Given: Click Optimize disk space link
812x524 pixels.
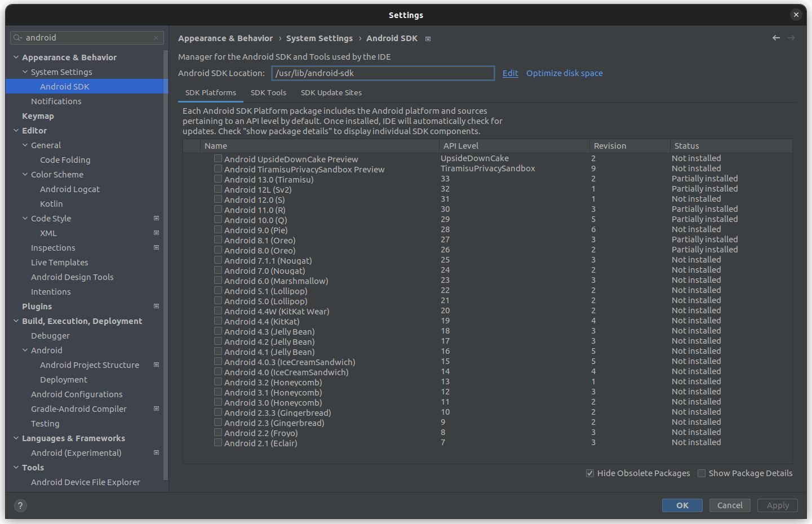Looking at the screenshot, I should [x=565, y=73].
